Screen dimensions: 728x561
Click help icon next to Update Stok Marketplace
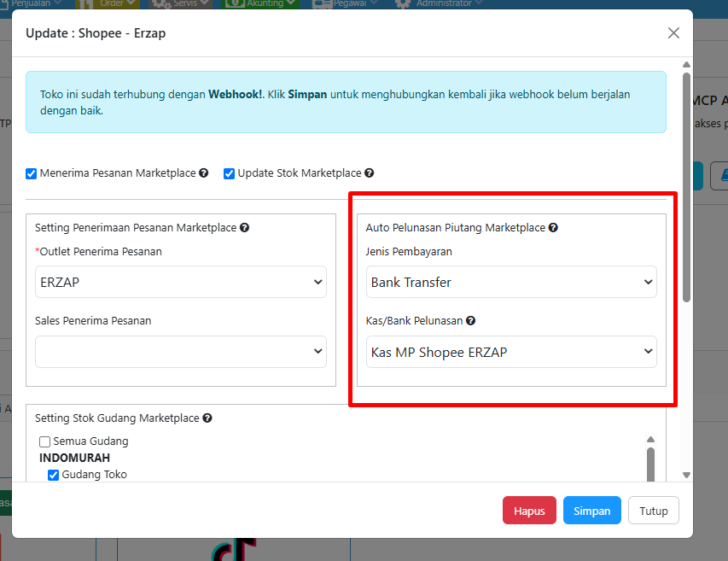[369, 172]
